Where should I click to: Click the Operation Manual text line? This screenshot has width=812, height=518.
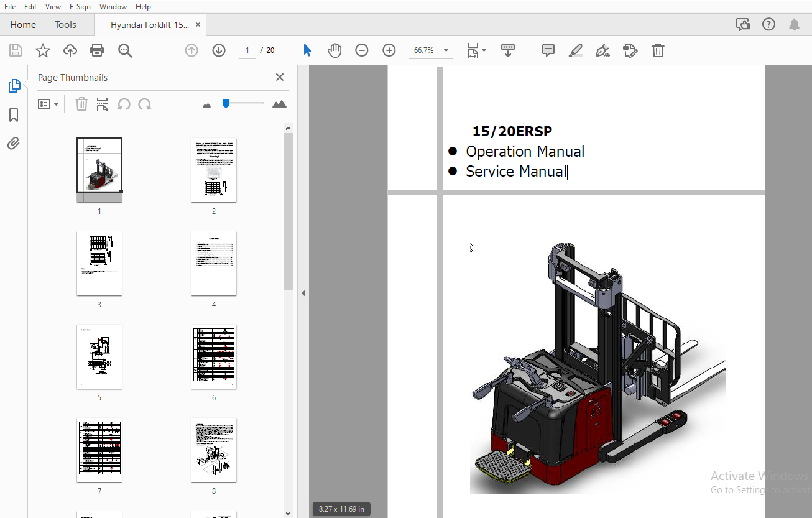pos(525,151)
